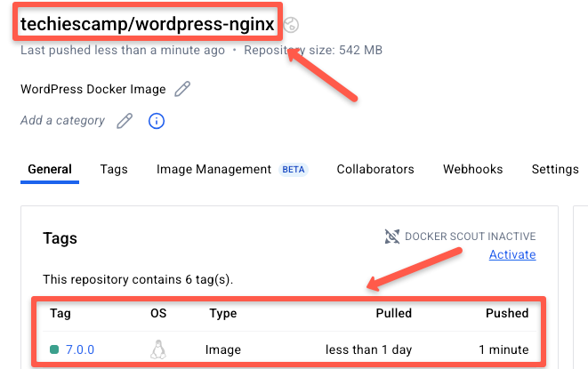Click the This repository contains 6 tag(s) text
This screenshot has height=369, width=588.
[138, 279]
